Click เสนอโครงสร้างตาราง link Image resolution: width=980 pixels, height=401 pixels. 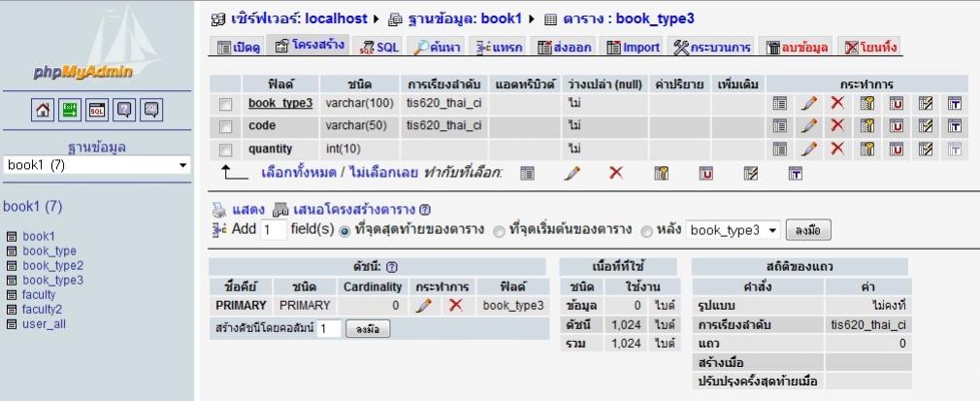[x=352, y=210]
